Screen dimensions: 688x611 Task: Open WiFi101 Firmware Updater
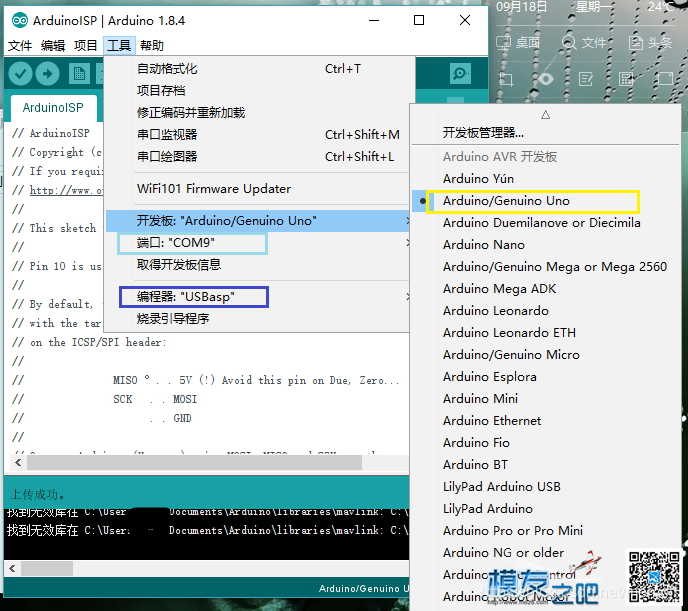tap(258, 189)
